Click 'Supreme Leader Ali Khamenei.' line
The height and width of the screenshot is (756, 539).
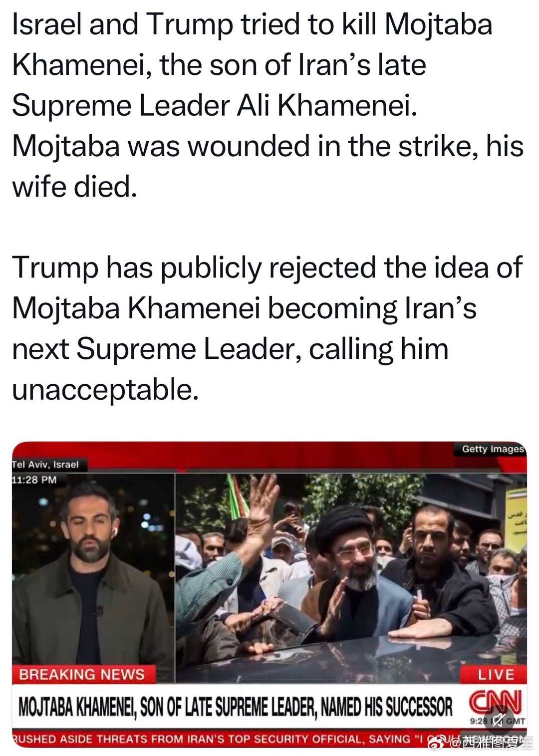[214, 105]
